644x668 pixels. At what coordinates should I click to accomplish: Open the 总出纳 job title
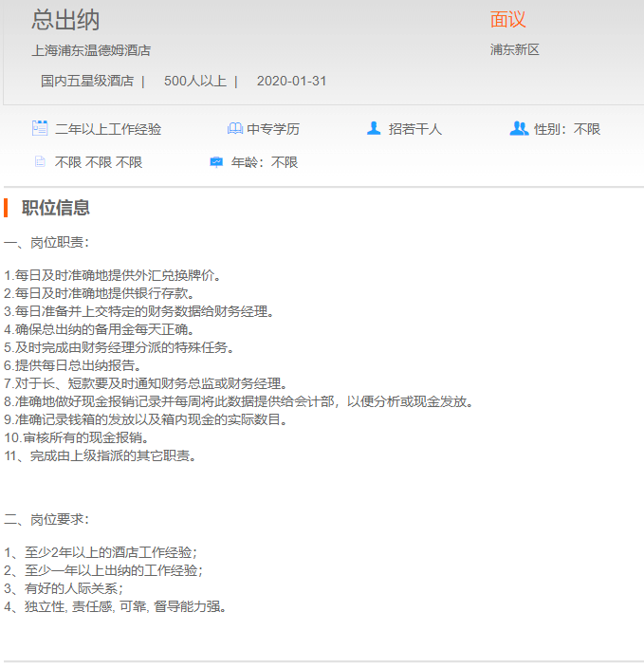pos(65,20)
